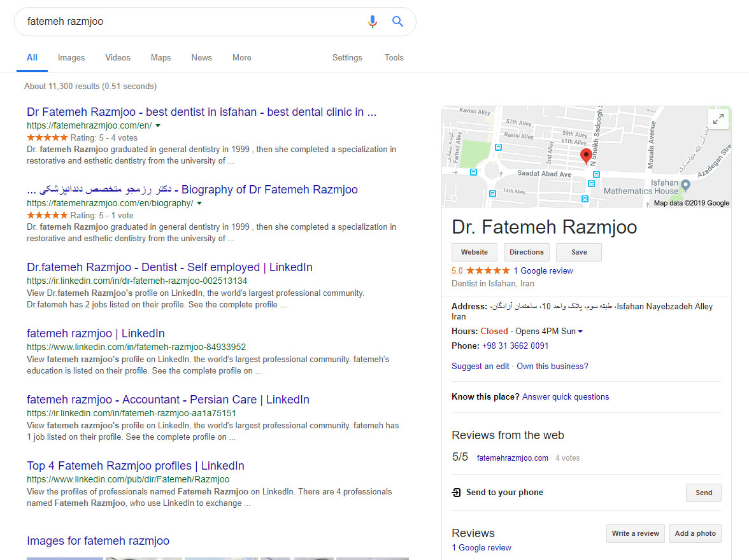Click the voice search microphone icon

click(x=373, y=22)
